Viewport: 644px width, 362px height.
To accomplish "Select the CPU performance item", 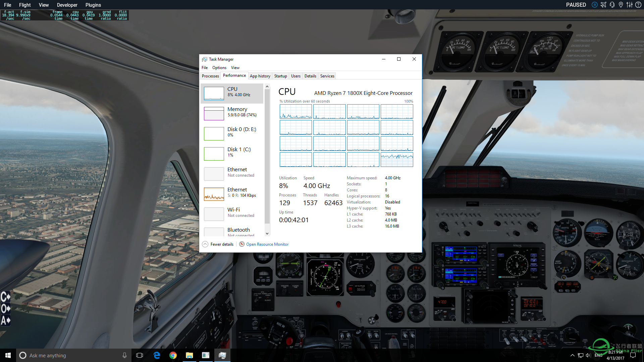I will (232, 93).
